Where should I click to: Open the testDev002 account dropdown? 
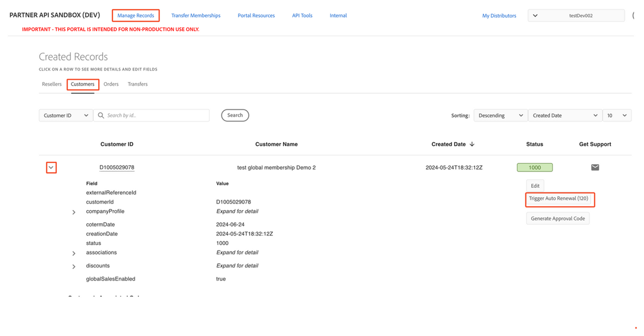pos(576,16)
